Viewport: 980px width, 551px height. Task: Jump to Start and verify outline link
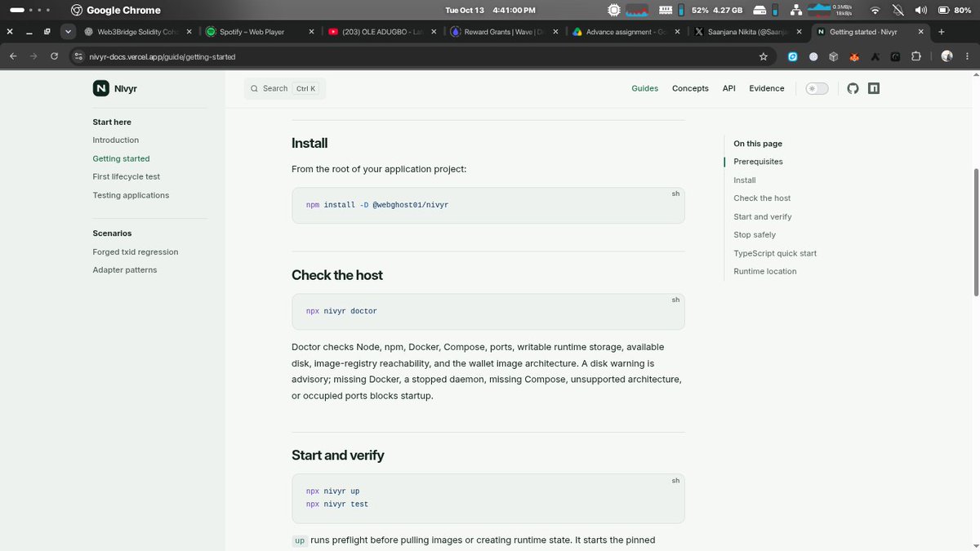(x=763, y=216)
